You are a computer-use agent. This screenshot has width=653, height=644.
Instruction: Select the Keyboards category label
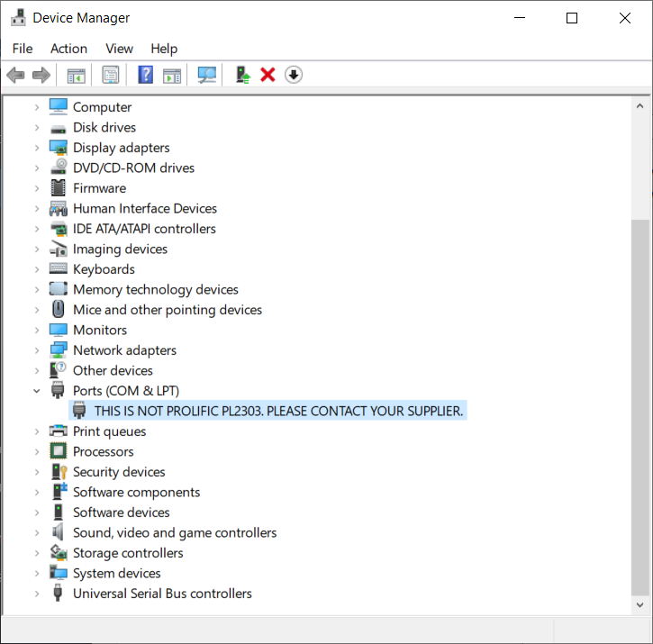click(104, 269)
